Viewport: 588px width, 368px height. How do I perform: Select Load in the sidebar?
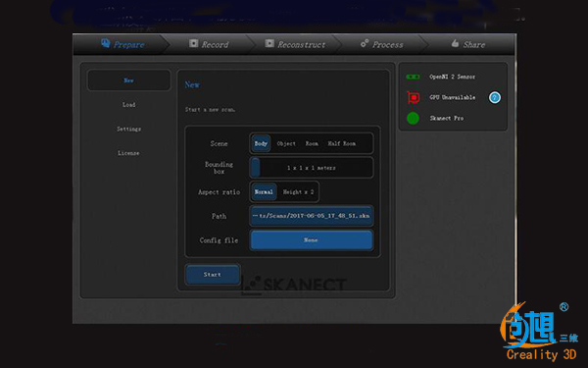[x=128, y=104]
